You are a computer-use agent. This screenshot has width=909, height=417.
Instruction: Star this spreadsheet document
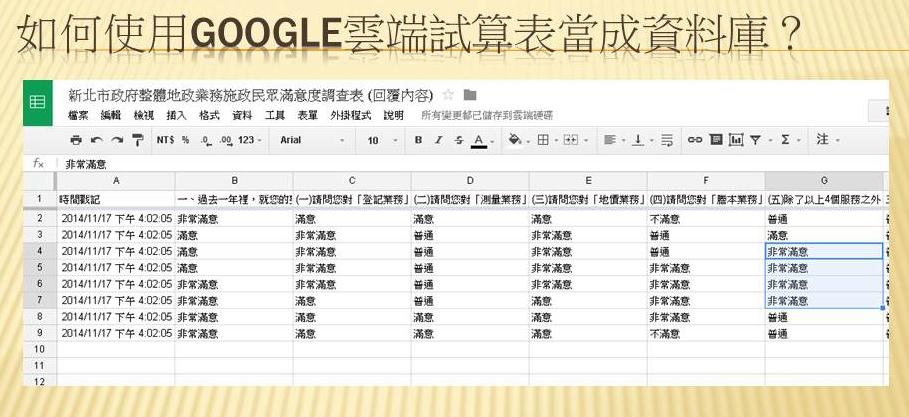[448, 95]
